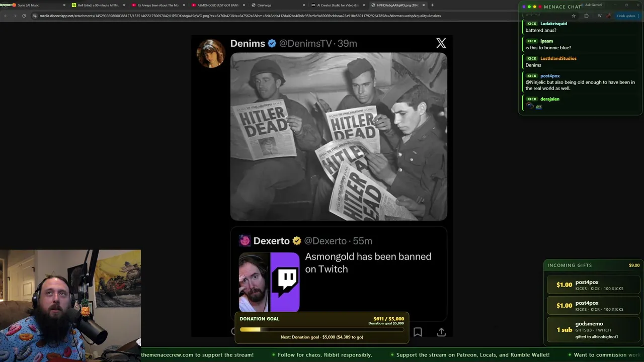Viewport: 644px width, 362px height.
Task: Open site information icon beside the URL
Action: [x=34, y=16]
